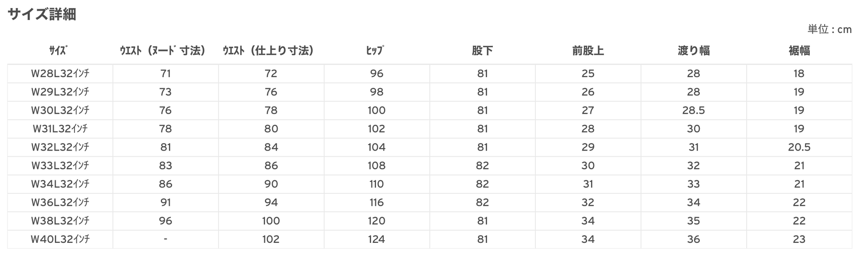868x254 pixels.
Task: Click the 単位：cm unit label
Action: pyautogui.click(x=829, y=30)
